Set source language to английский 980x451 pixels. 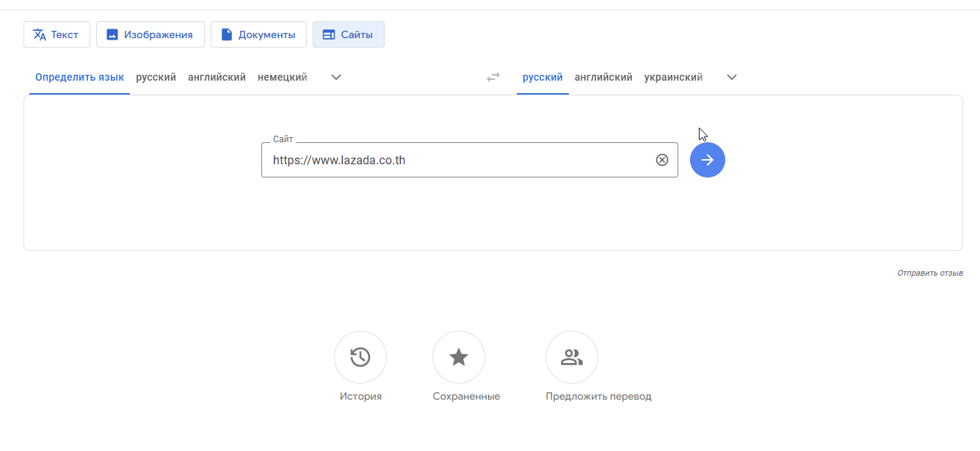tap(217, 77)
